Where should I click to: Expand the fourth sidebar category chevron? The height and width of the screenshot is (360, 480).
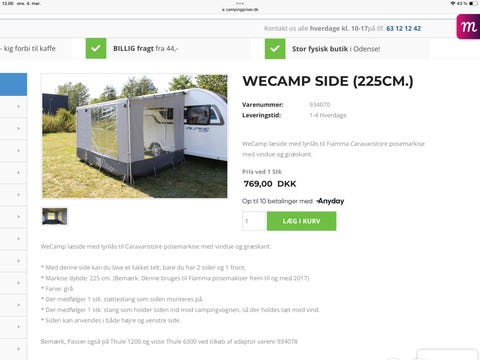(x=19, y=173)
